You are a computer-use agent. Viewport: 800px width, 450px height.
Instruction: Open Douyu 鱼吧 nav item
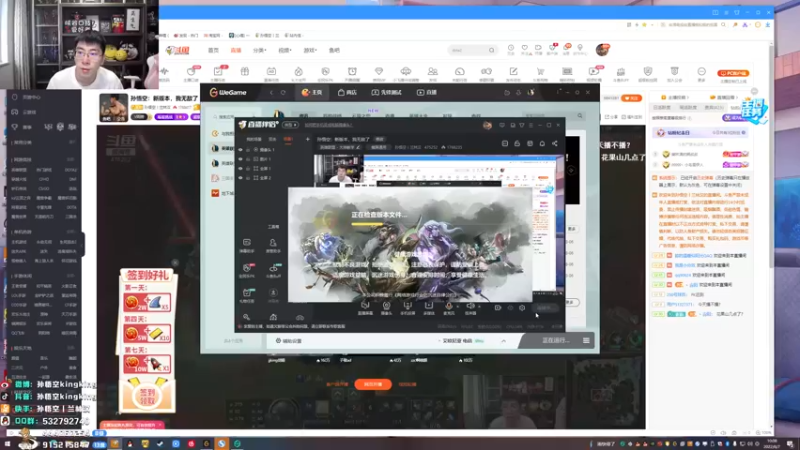click(x=334, y=51)
